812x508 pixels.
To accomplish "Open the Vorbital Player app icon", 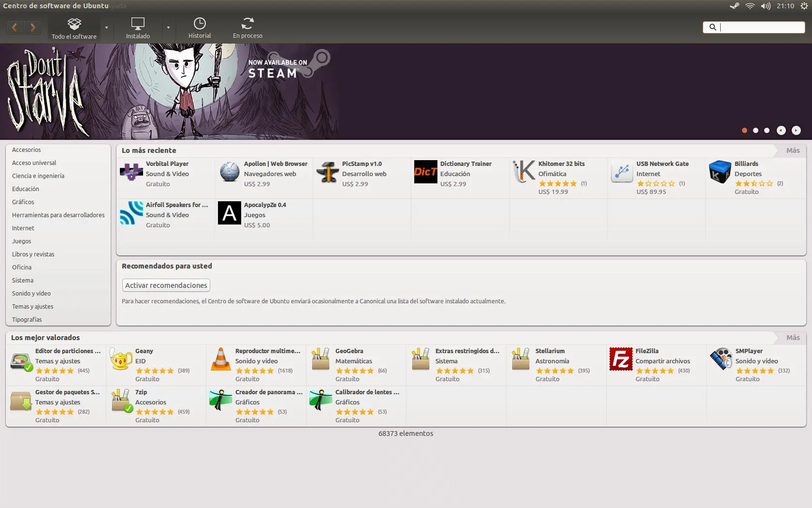I will (131, 172).
